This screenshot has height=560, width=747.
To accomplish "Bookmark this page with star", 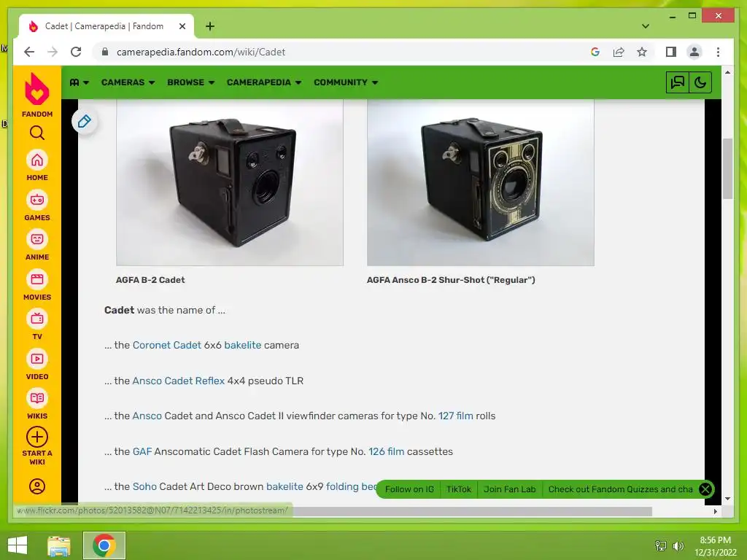I will pos(642,52).
